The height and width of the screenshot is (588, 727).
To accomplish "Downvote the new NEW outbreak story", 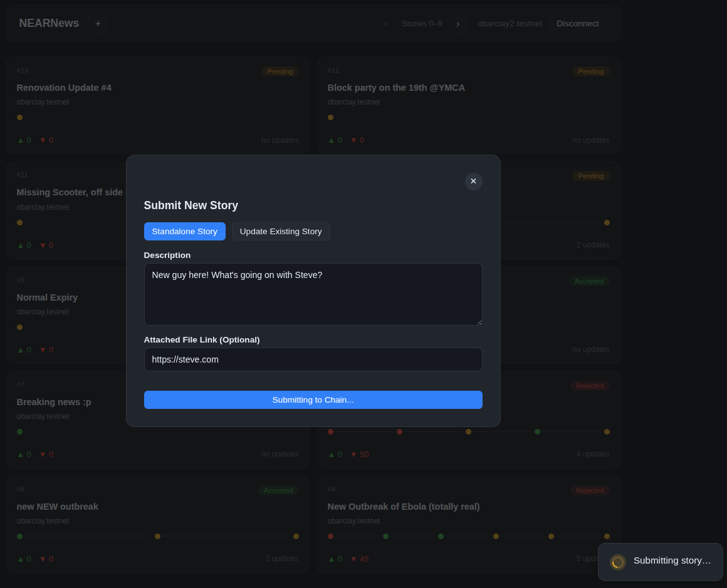I will (46, 559).
